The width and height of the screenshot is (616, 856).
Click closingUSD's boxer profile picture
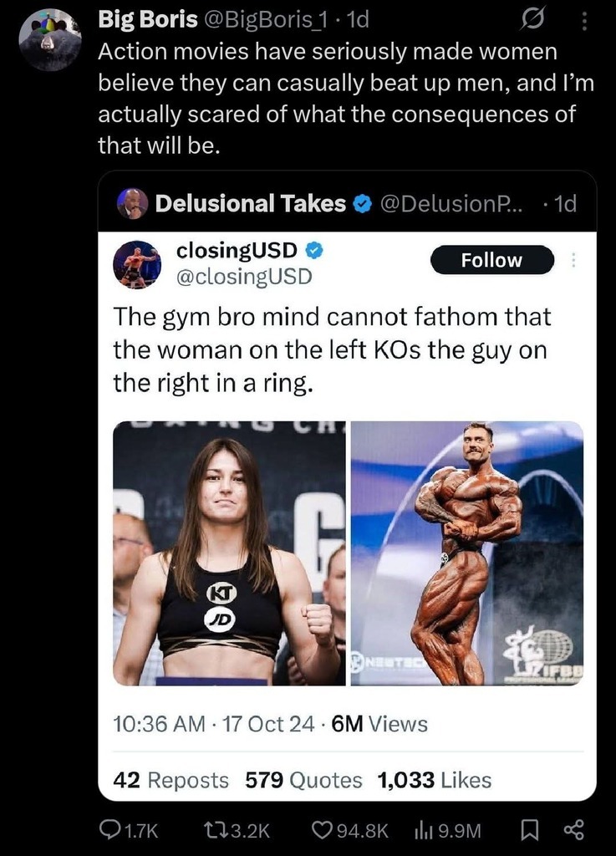click(136, 264)
